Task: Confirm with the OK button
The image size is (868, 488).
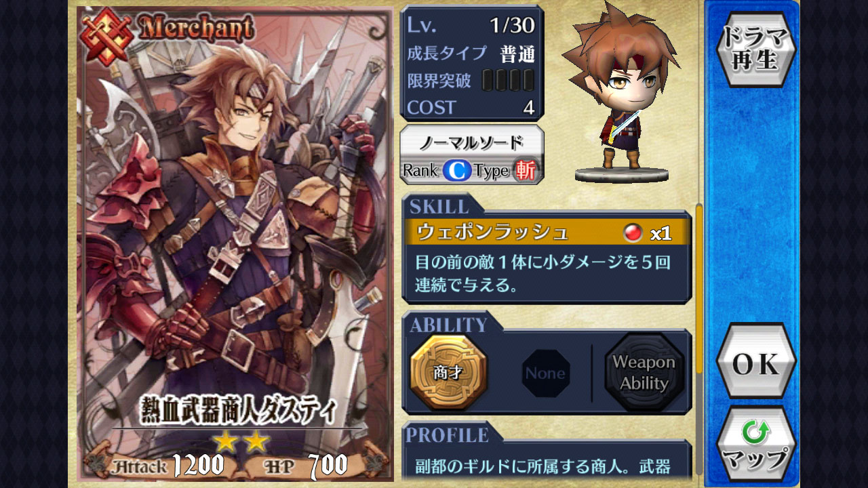Action: (755, 364)
